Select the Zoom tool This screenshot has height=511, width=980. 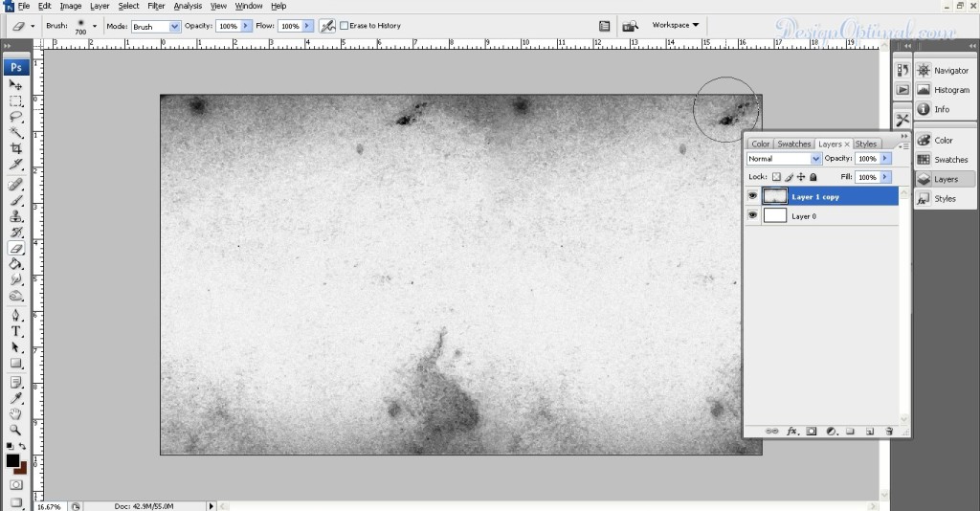pyautogui.click(x=15, y=431)
